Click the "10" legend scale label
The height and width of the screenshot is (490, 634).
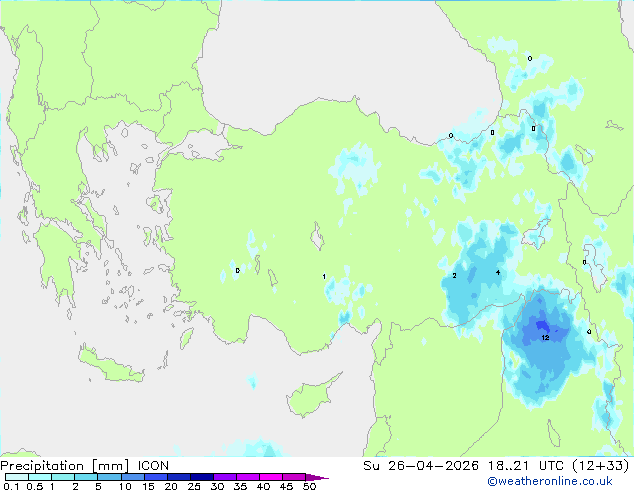(125, 486)
